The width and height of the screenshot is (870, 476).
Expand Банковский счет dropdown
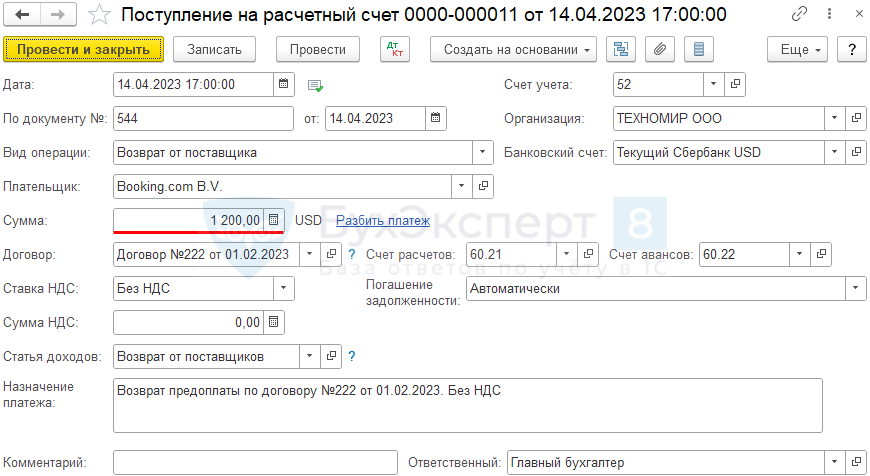(x=834, y=152)
